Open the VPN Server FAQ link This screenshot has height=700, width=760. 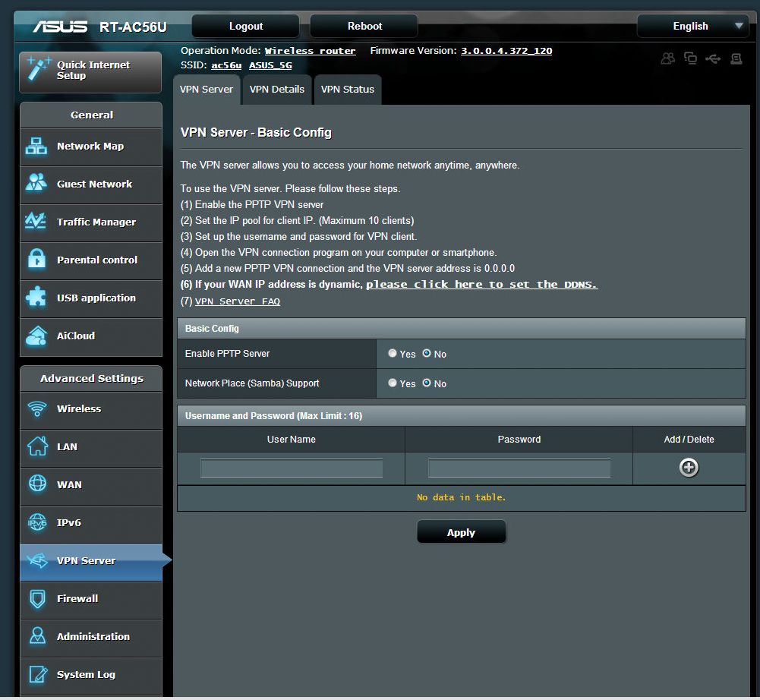[x=238, y=301]
